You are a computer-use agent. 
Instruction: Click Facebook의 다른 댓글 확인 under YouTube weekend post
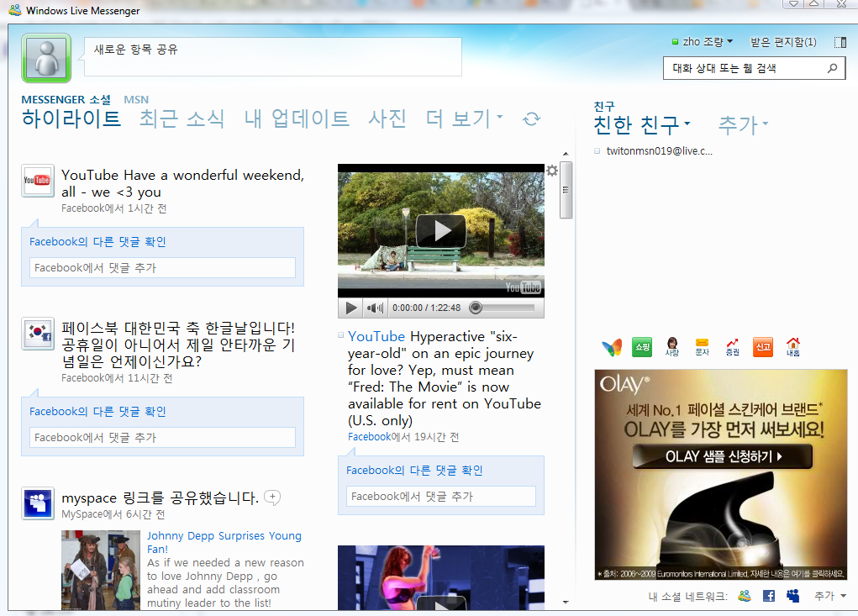coord(97,241)
